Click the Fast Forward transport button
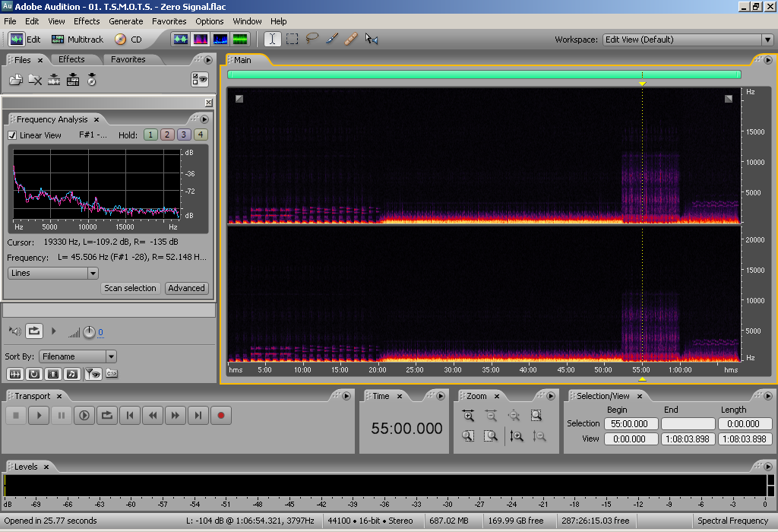Image resolution: width=778 pixels, height=532 pixels. tap(176, 416)
